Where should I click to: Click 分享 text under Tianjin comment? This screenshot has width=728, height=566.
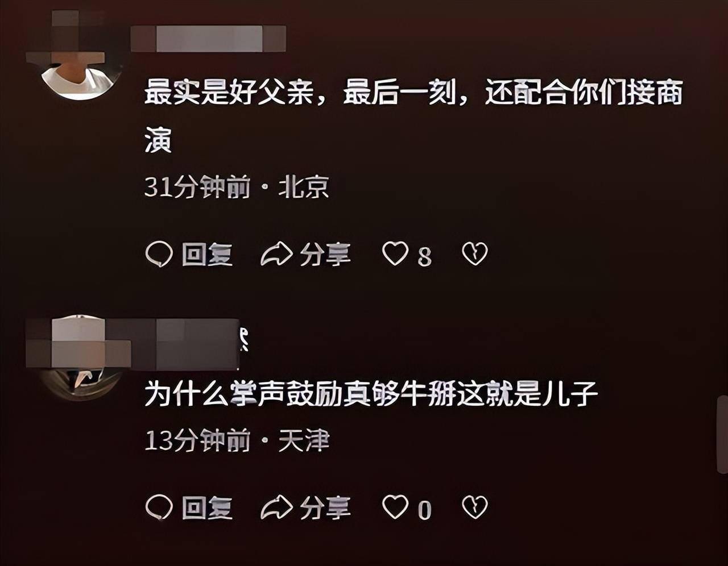[x=325, y=507]
